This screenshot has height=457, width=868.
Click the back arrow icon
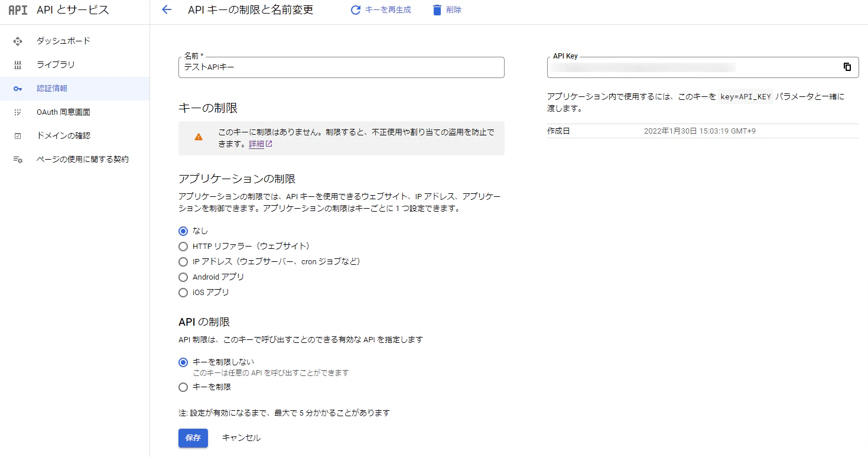coord(167,9)
